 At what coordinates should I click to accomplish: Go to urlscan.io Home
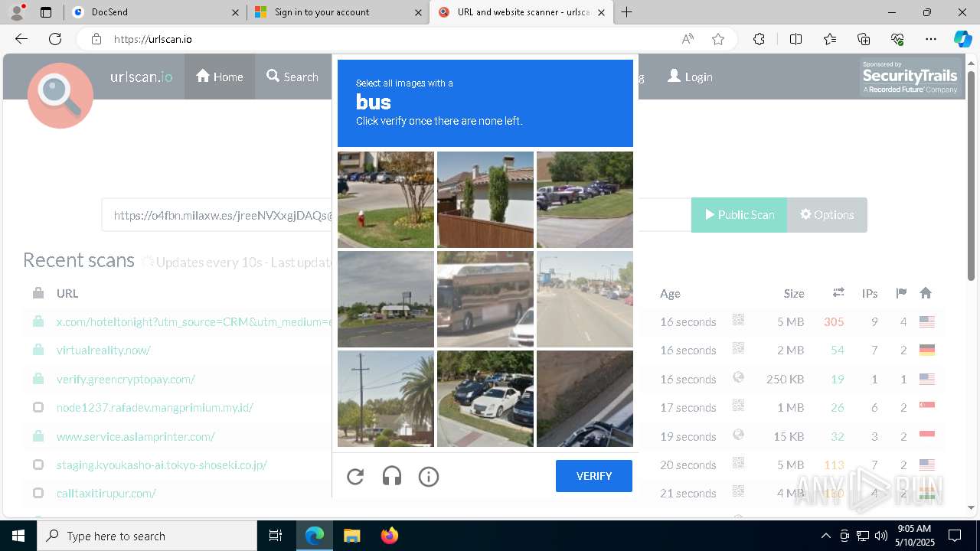coord(220,77)
